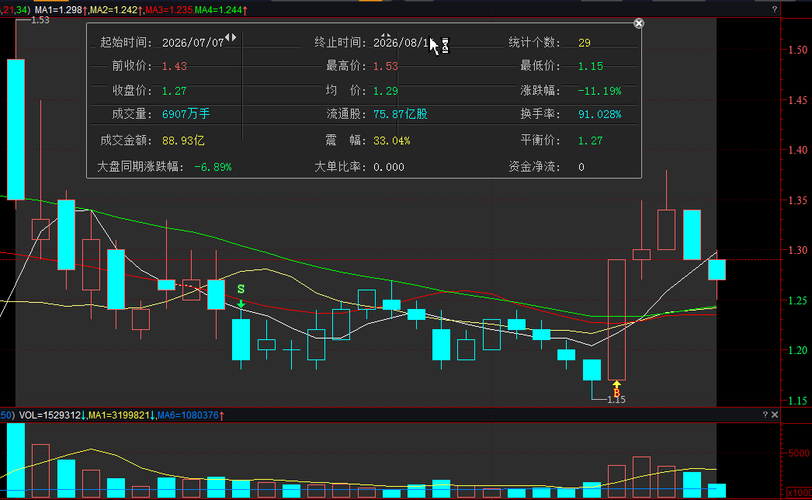
Task: Click the 终止时间 label
Action: point(340,42)
